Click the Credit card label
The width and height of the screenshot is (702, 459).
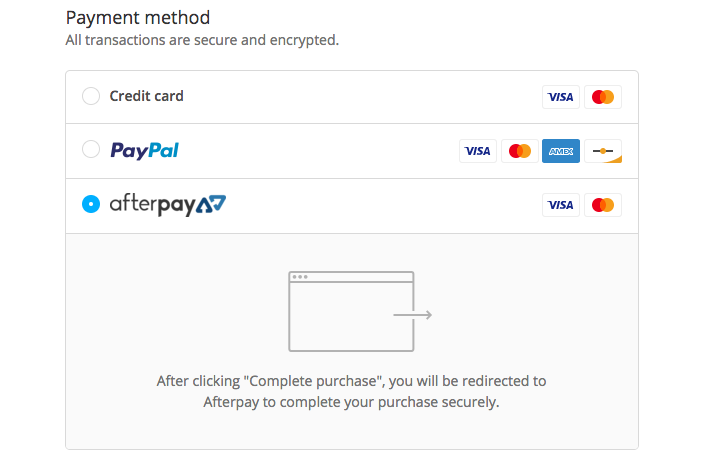click(x=146, y=97)
